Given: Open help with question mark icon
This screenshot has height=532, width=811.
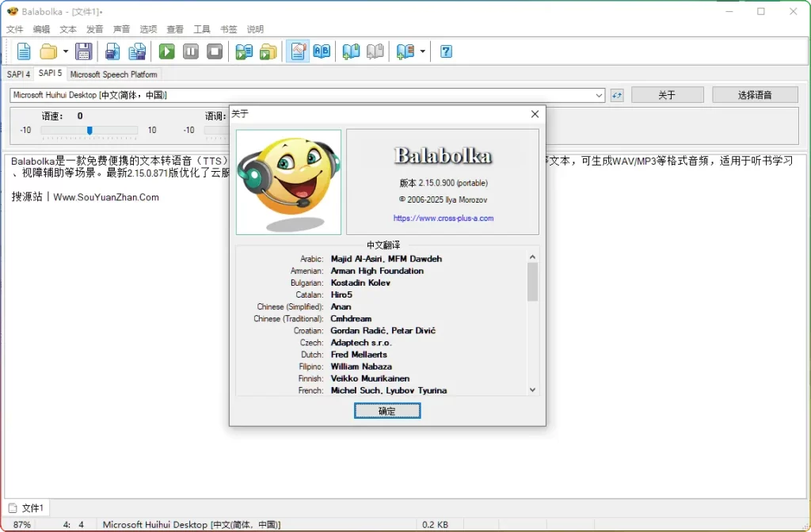Looking at the screenshot, I should (x=447, y=51).
